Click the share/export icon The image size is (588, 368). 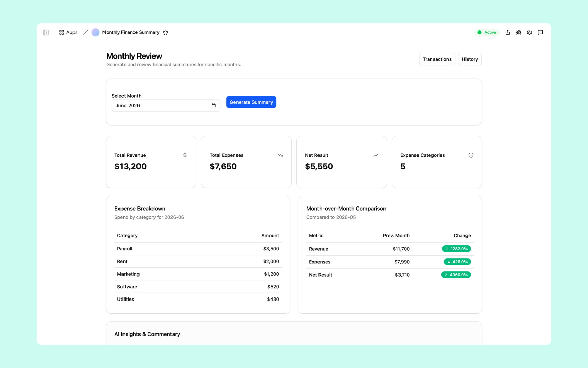(x=508, y=32)
